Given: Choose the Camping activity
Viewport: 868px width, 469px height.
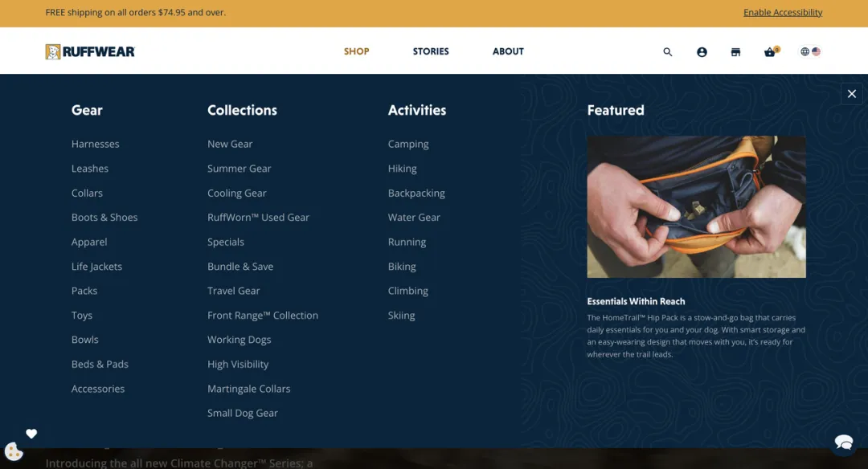Looking at the screenshot, I should 408,144.
